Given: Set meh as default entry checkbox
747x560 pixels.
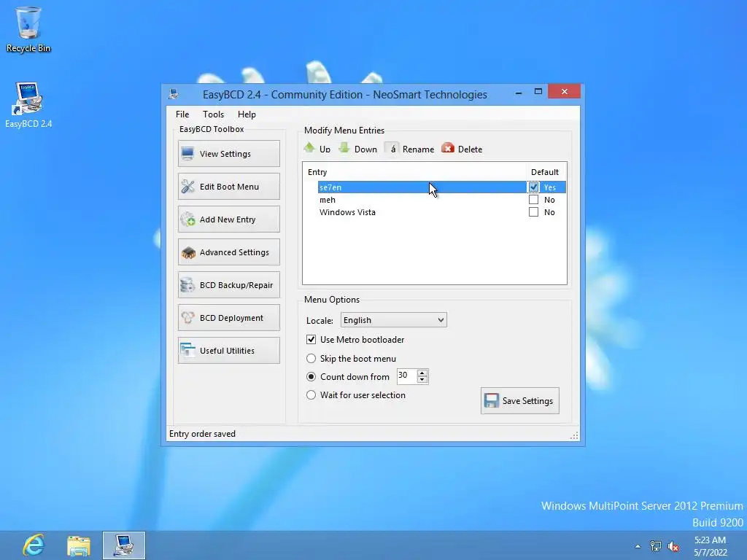Looking at the screenshot, I should (533, 200).
